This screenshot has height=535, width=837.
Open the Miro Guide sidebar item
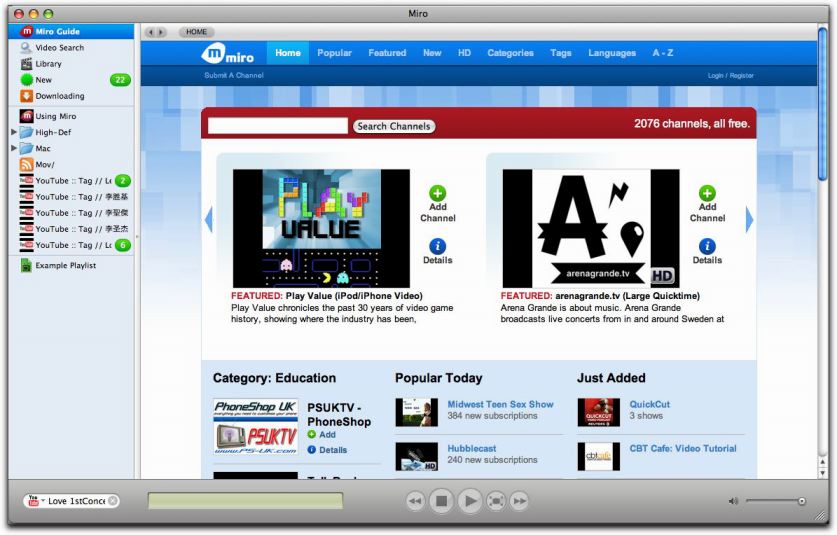tap(71, 32)
